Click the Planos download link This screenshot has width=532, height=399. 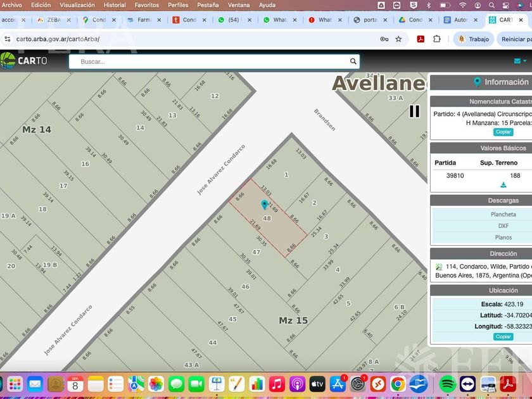click(503, 237)
